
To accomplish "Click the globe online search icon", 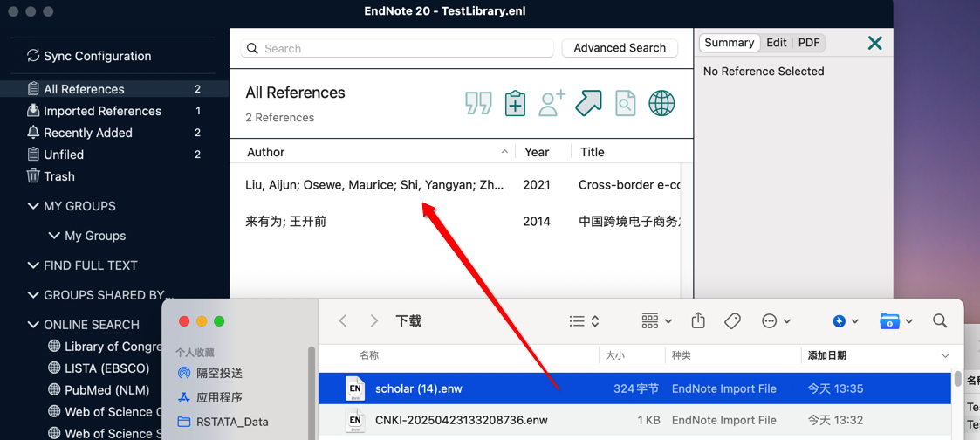I will tap(661, 103).
